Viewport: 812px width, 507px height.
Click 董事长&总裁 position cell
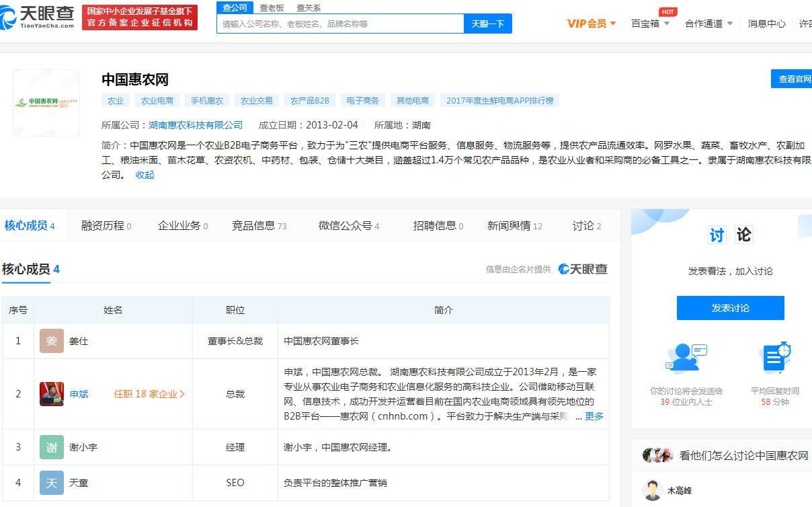[235, 341]
